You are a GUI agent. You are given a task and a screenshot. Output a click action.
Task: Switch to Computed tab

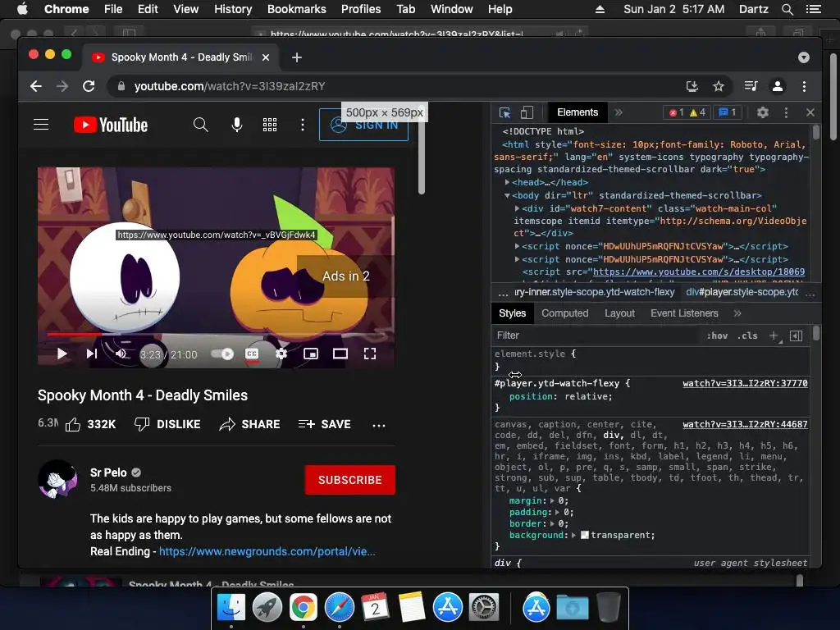[564, 313]
